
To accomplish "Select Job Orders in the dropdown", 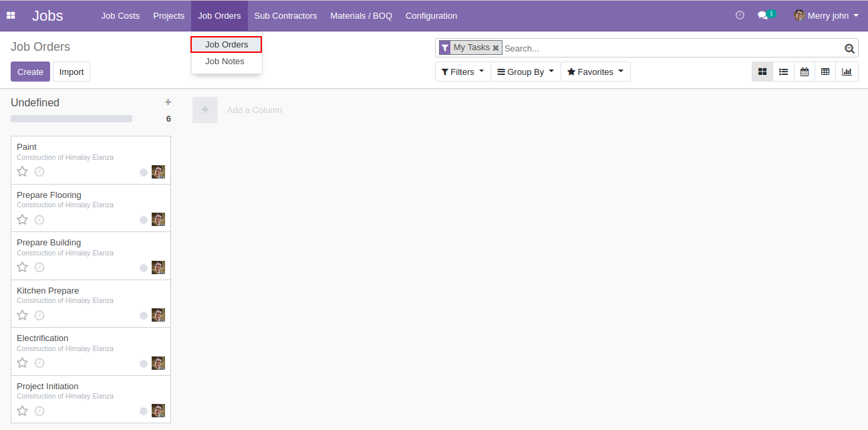I will coord(227,45).
